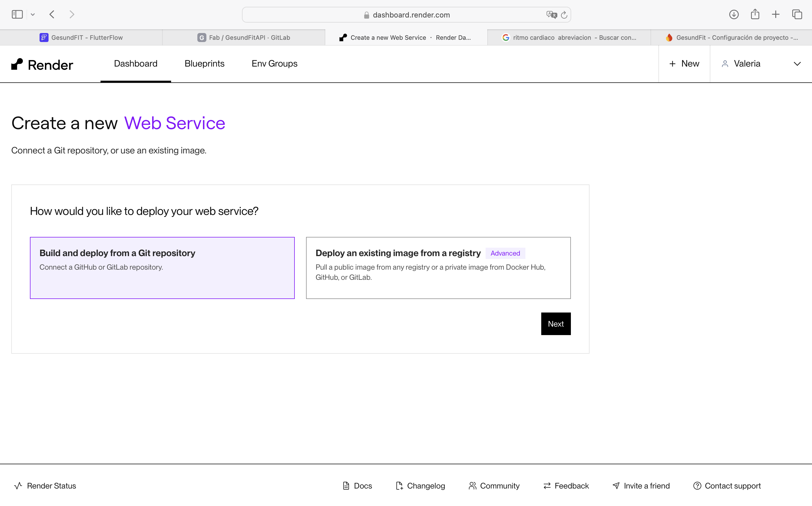The width and height of the screenshot is (812, 506).
Task: Click the plus icon to create new
Action: point(671,63)
